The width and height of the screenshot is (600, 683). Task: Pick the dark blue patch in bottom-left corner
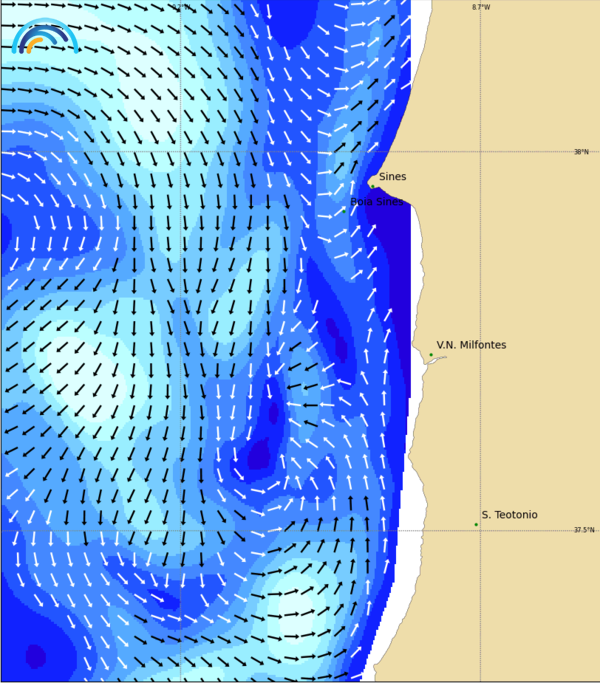[x=35, y=656]
